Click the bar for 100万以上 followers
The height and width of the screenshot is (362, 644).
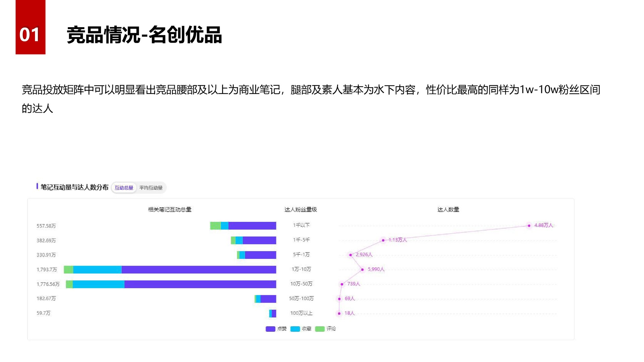273,313
